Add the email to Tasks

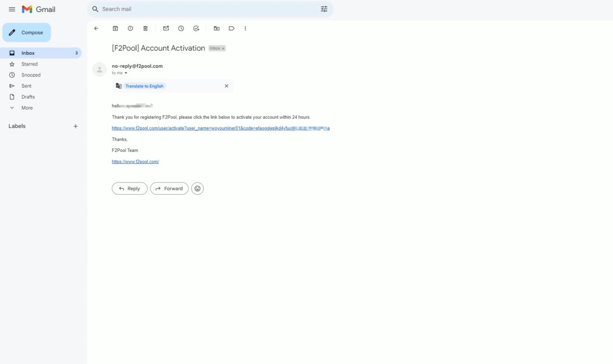pyautogui.click(x=196, y=29)
